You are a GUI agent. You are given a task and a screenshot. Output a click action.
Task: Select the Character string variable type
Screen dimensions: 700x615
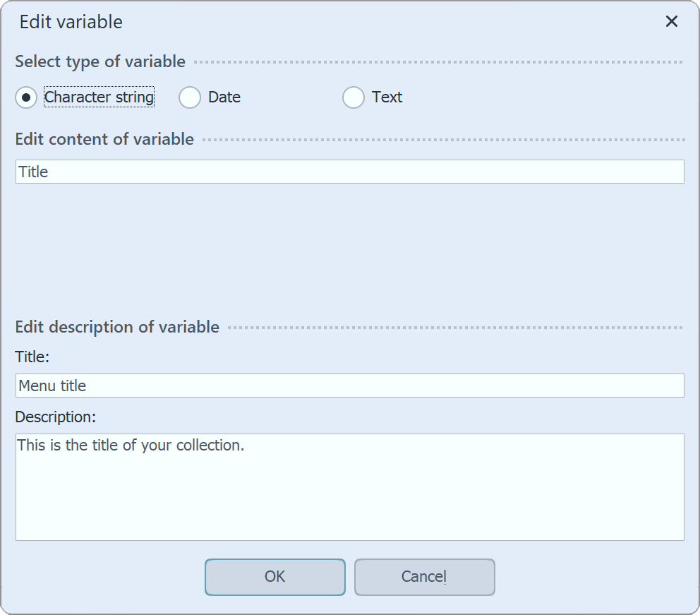(25, 97)
